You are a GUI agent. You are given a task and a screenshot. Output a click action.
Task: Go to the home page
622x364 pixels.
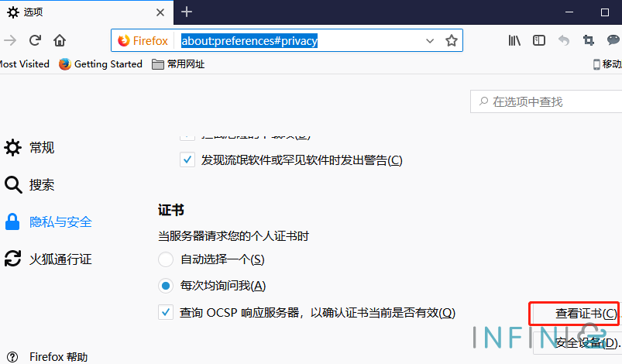pos(60,40)
